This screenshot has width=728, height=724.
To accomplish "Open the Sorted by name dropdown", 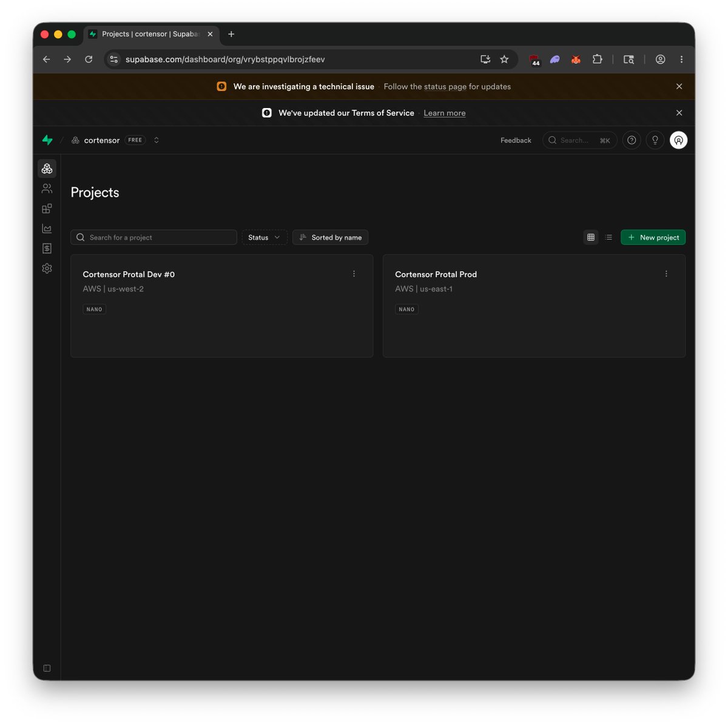I will pos(330,237).
